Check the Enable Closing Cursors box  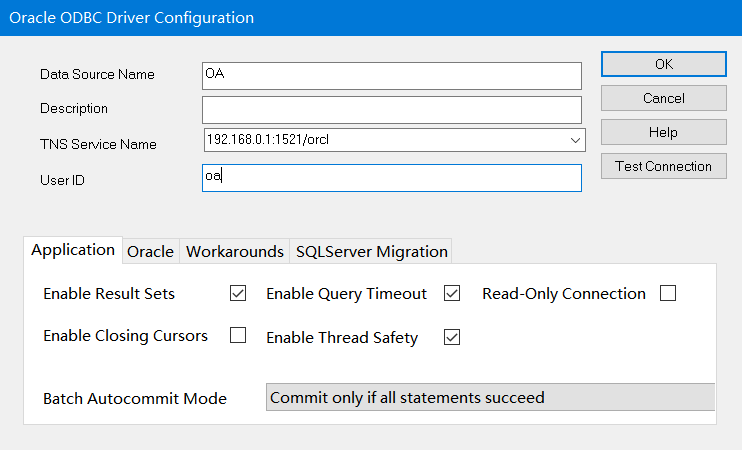pyautogui.click(x=238, y=336)
